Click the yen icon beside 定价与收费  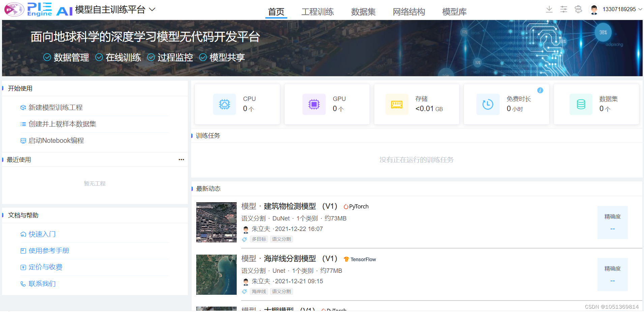coord(23,267)
